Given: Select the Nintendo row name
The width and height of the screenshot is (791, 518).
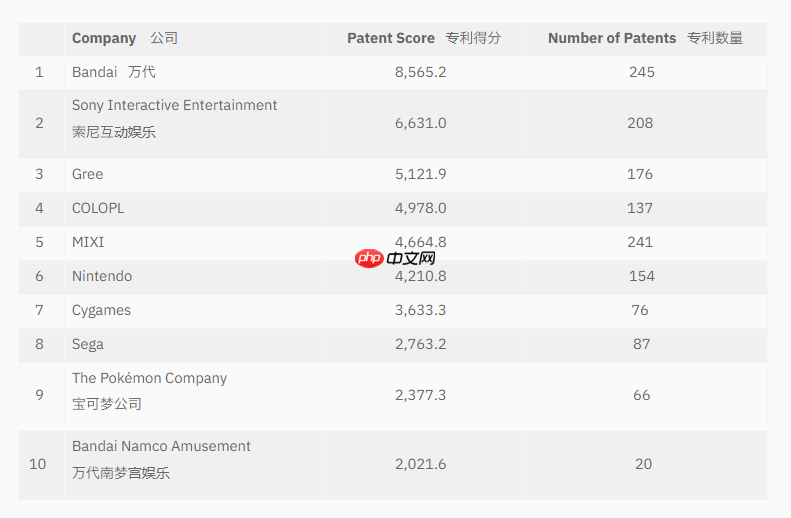Looking at the screenshot, I should pos(102,276).
